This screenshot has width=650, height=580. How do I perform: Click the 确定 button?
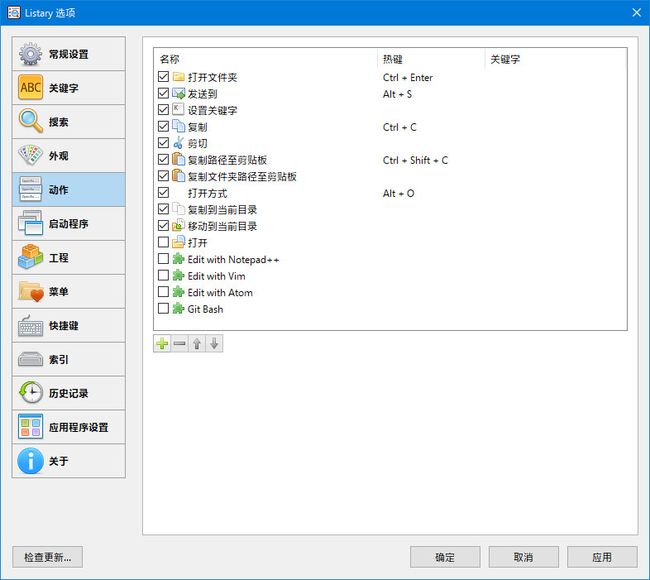pyautogui.click(x=445, y=557)
